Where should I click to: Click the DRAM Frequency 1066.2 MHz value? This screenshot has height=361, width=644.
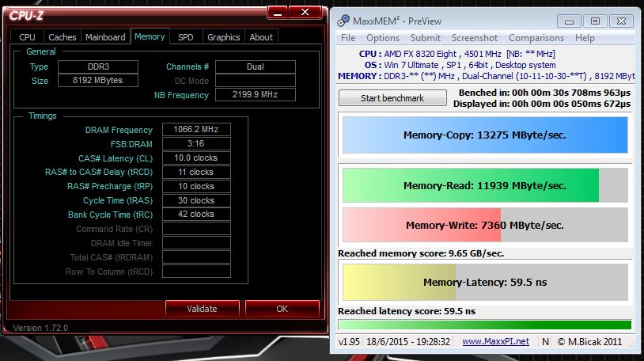(x=196, y=129)
